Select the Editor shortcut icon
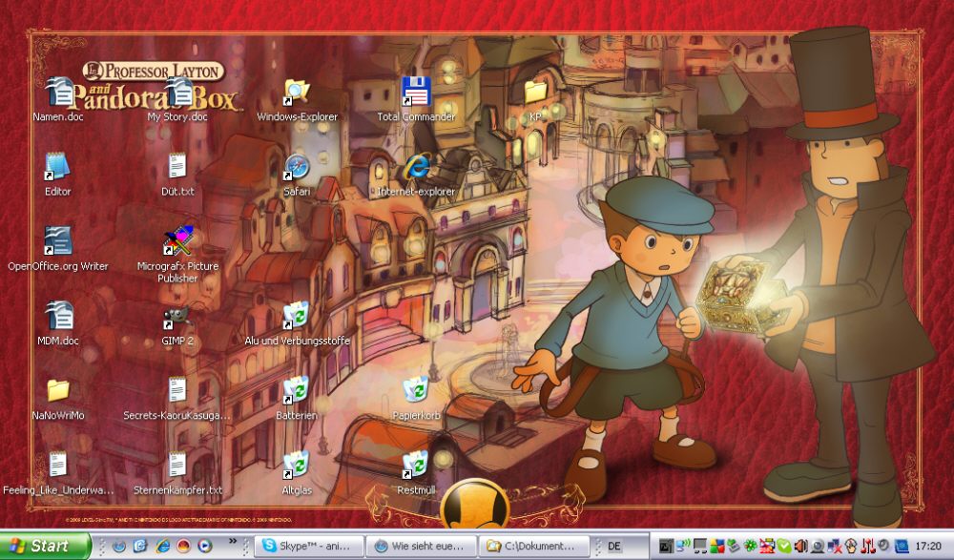Screen dimensions: 954x560 (58, 168)
